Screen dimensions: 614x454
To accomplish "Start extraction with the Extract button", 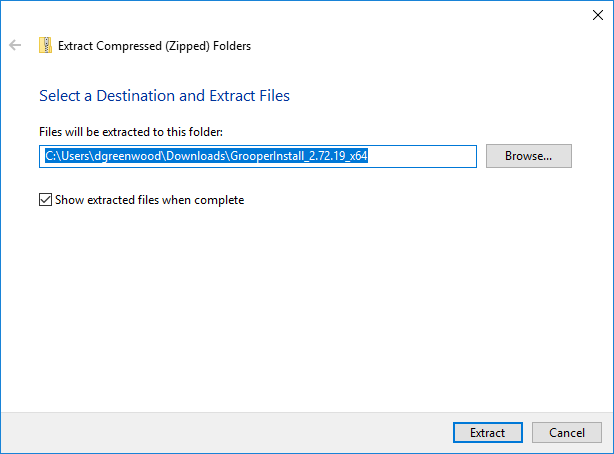I will point(487,433).
